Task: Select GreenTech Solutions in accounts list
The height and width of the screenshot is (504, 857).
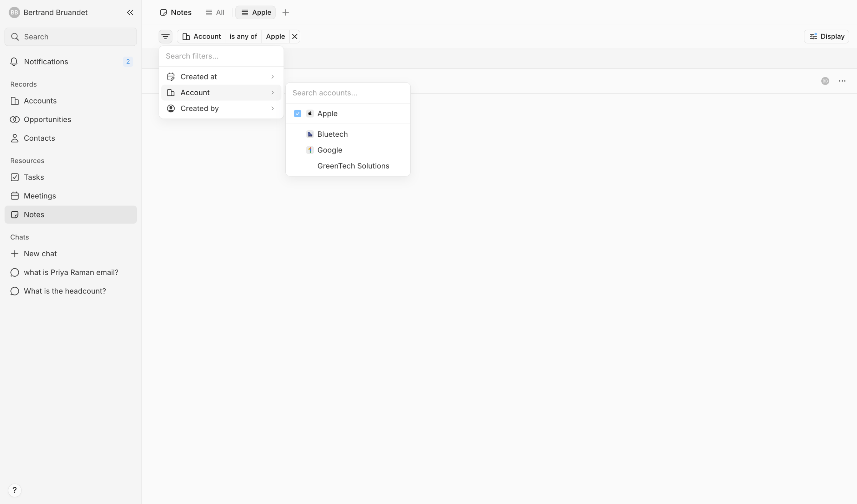Action: [x=348, y=166]
